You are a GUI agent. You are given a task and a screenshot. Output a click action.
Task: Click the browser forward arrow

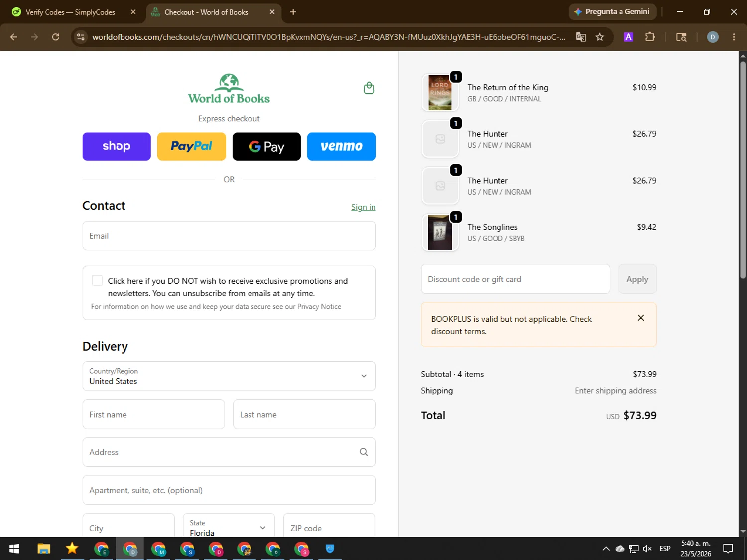[34, 37]
